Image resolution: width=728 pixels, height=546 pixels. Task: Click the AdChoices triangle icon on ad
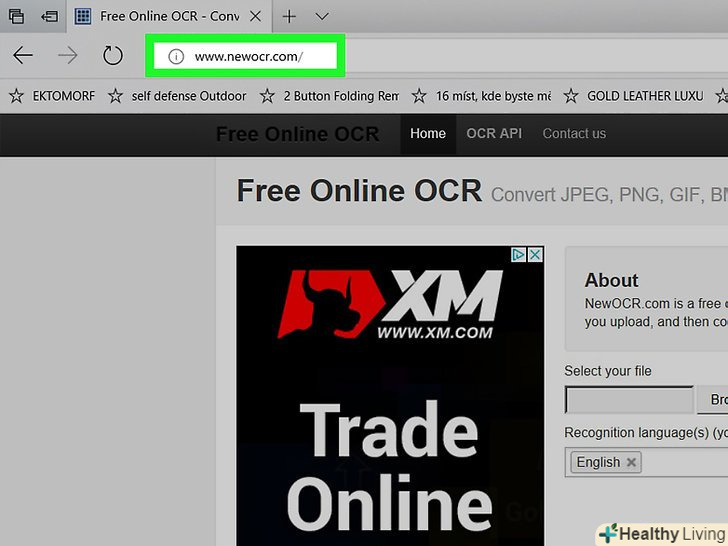pos(518,254)
